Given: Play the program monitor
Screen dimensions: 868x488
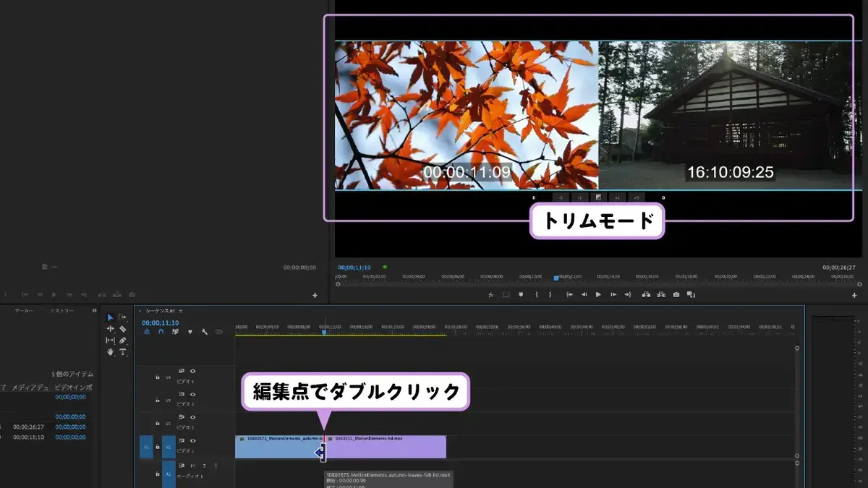Looking at the screenshot, I should coord(598,295).
